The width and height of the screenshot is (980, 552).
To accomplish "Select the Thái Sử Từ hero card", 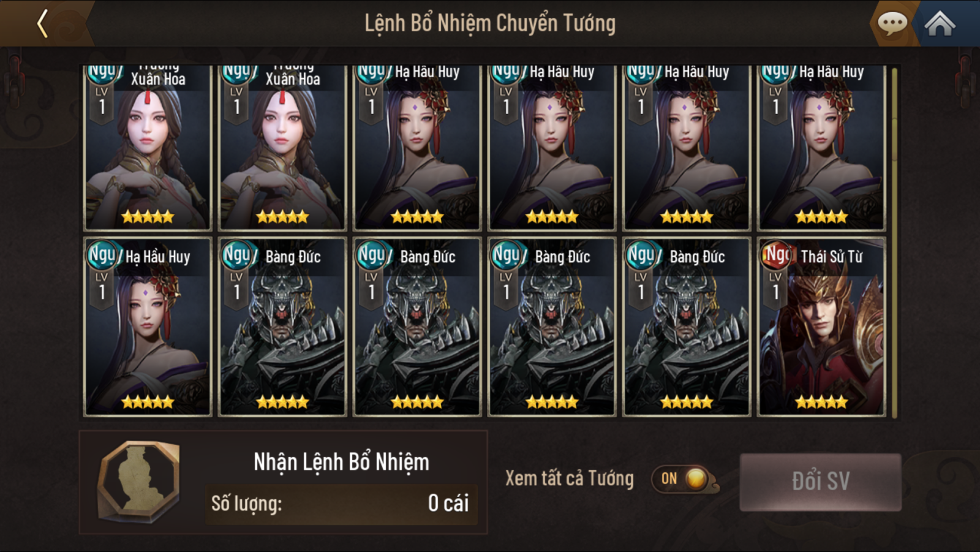I will pos(821,327).
